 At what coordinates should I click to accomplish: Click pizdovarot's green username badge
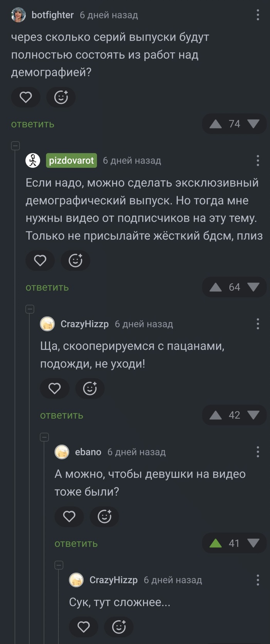pos(71,161)
